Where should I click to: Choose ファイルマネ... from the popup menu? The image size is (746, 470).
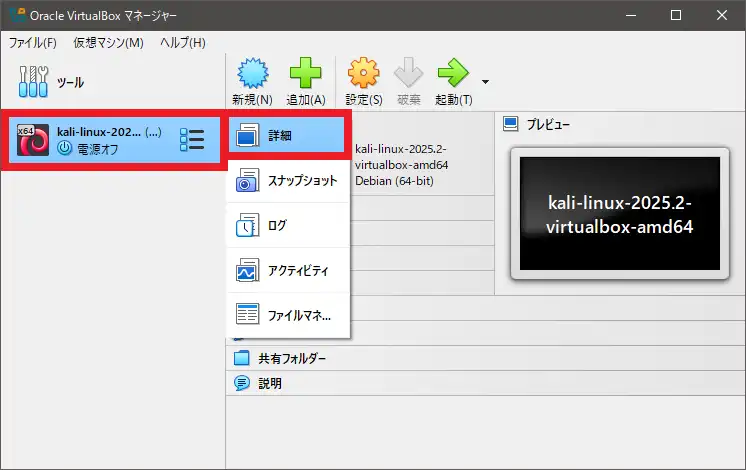tap(288, 315)
